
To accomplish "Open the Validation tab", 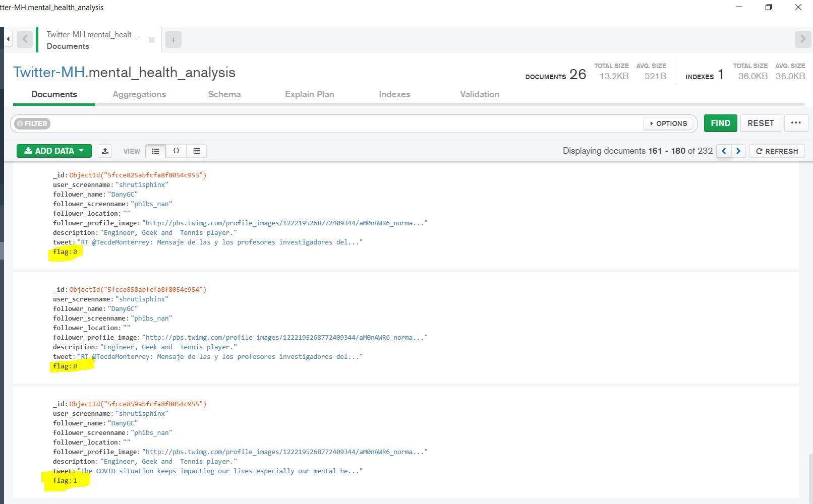I will point(480,94).
